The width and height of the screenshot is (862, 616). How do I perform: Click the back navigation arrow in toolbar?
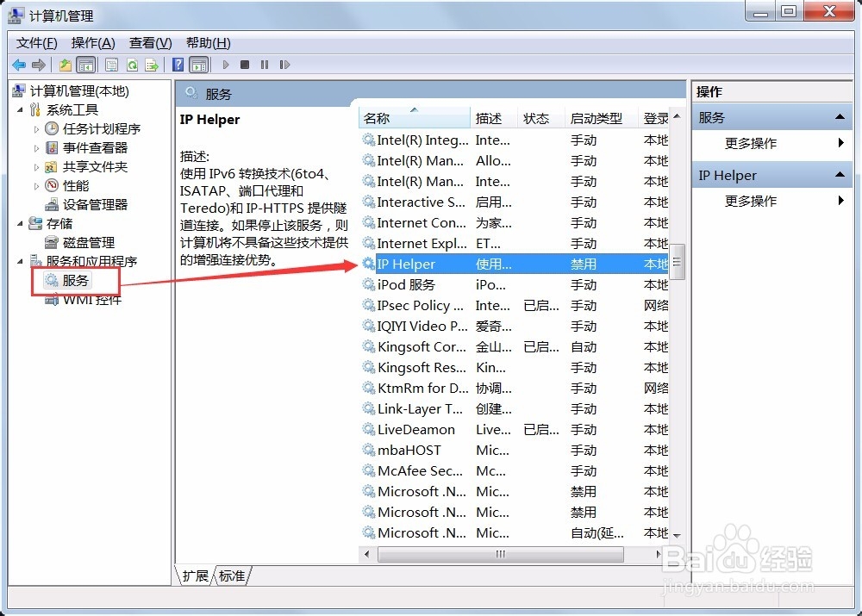pos(19,65)
